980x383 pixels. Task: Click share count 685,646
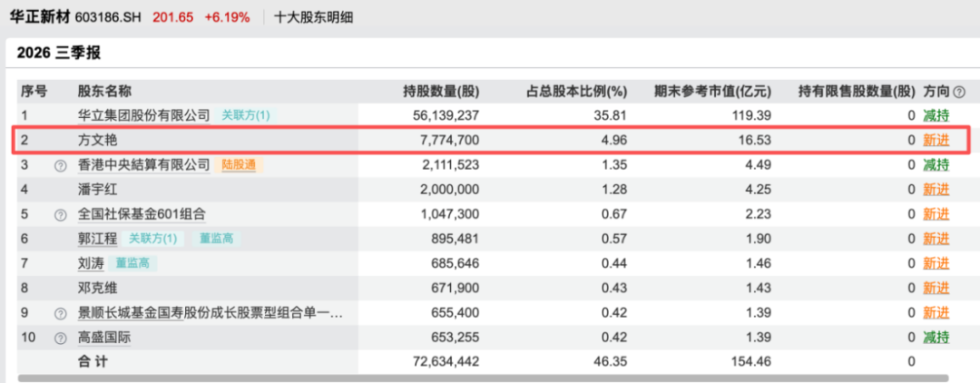click(454, 264)
